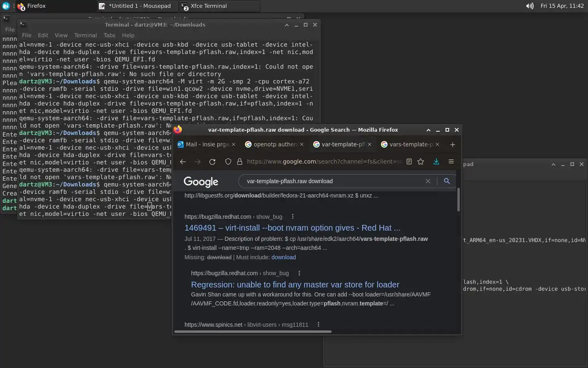This screenshot has height=368, width=588.
Task: Click the Jul 11, 2017 description snippet
Action: (x=306, y=243)
